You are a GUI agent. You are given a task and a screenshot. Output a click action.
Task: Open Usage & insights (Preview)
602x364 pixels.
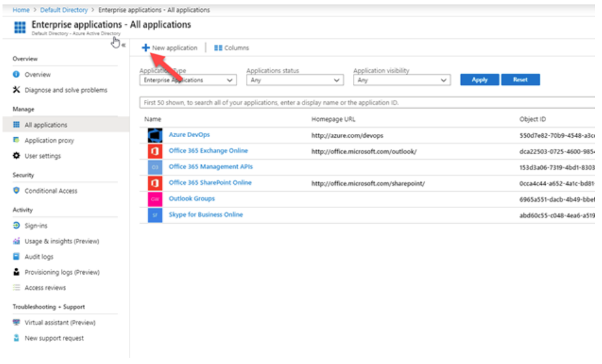[x=62, y=241]
